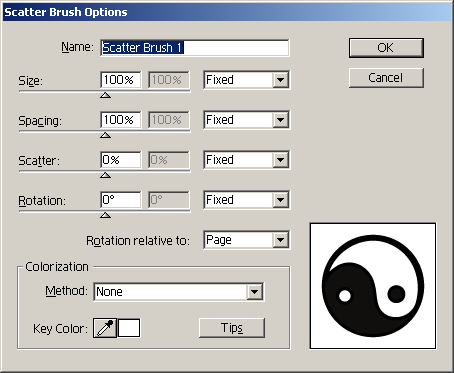This screenshot has height=373, width=454.
Task: Click the first Rotation degree field
Action: click(x=121, y=200)
